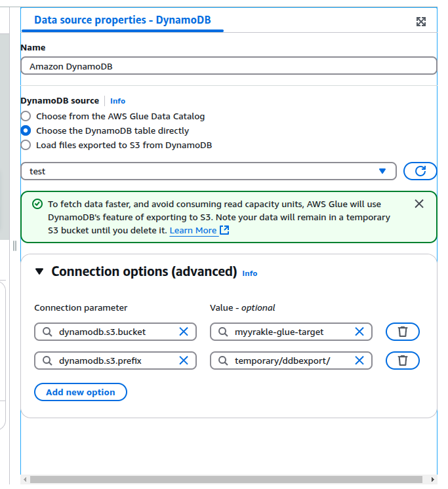Image resolution: width=448 pixels, height=489 pixels.
Task: Select Load files exported to S3 option
Action: tap(26, 145)
